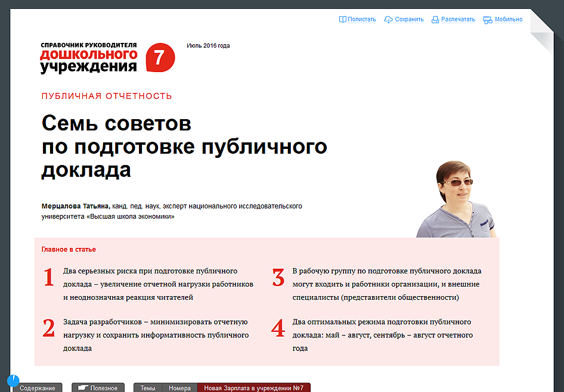Click the Семь советов article title
This screenshot has width=564, height=392.
click(x=184, y=146)
